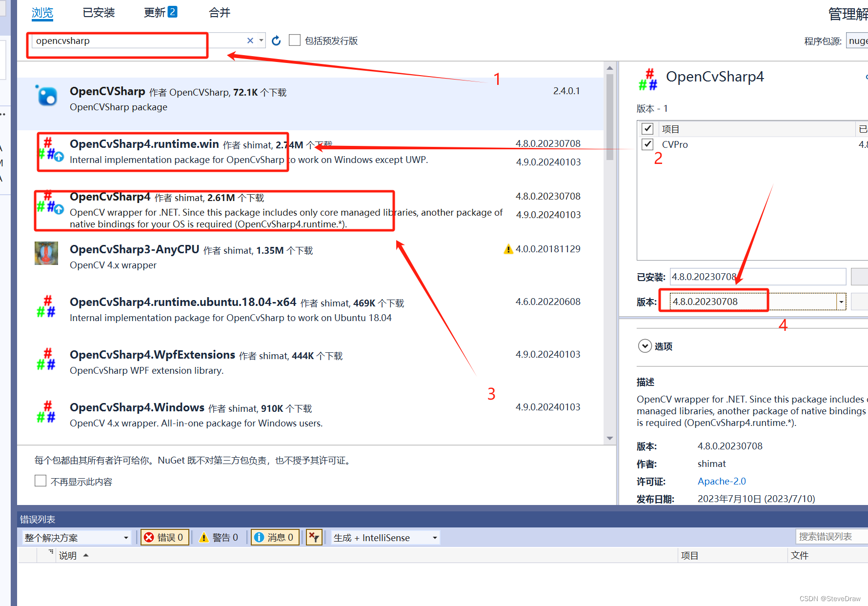Switch to the 浏览 tab
Screen dimensions: 868x606
click(x=42, y=13)
